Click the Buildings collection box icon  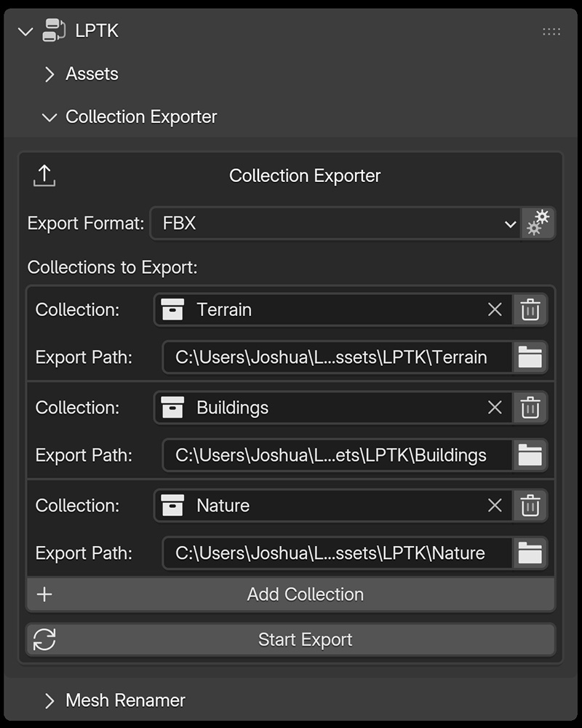click(172, 407)
